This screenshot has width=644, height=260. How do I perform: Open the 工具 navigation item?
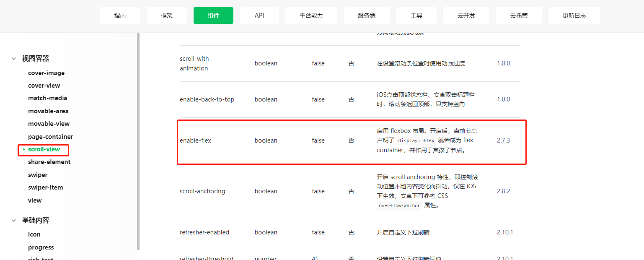[x=416, y=15]
